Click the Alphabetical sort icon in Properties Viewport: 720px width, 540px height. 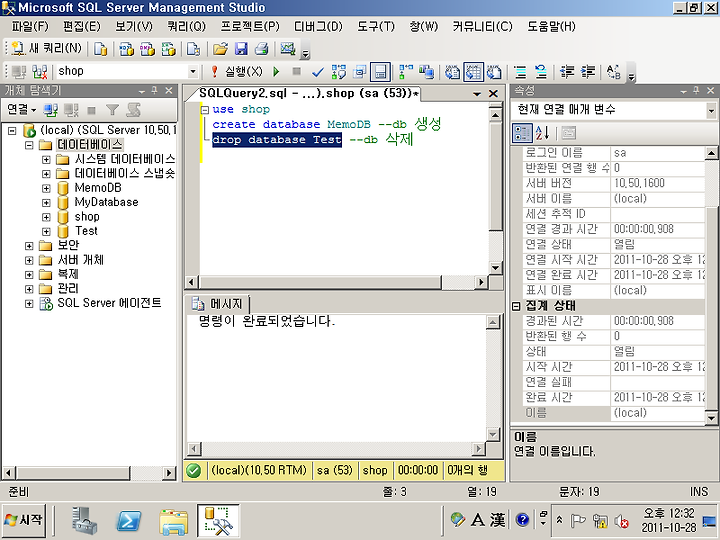tap(542, 133)
